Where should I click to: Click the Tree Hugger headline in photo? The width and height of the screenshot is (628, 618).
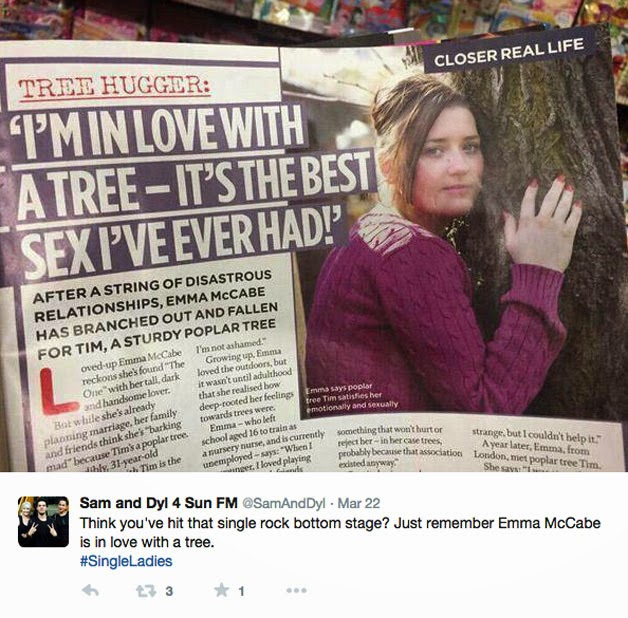115,87
